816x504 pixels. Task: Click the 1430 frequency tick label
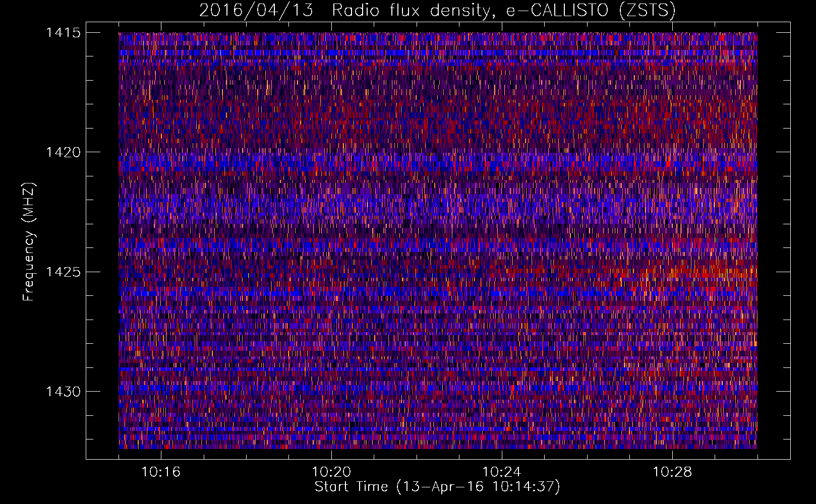click(x=63, y=392)
